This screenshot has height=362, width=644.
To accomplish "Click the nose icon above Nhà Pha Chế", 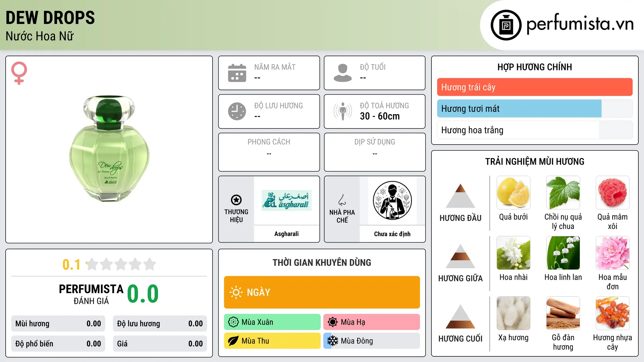I will (x=342, y=200).
